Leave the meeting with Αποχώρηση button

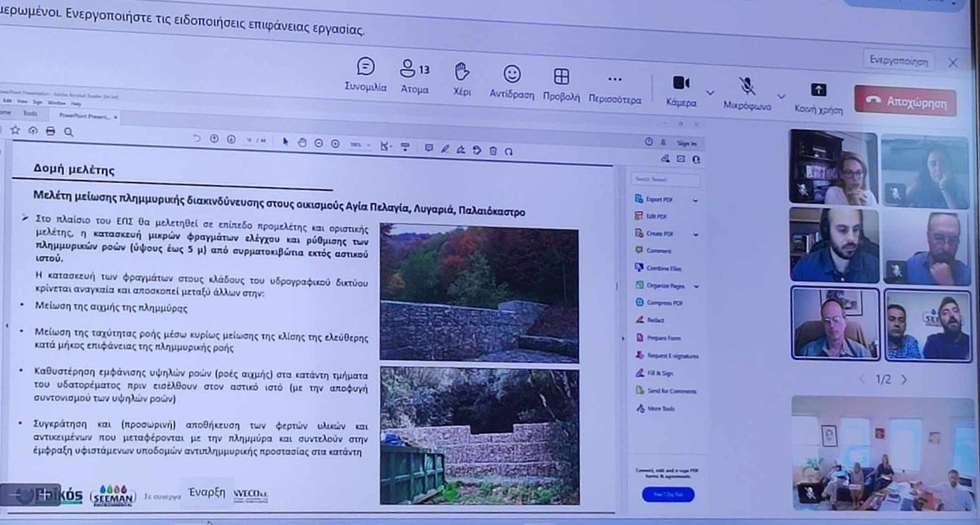(904, 101)
